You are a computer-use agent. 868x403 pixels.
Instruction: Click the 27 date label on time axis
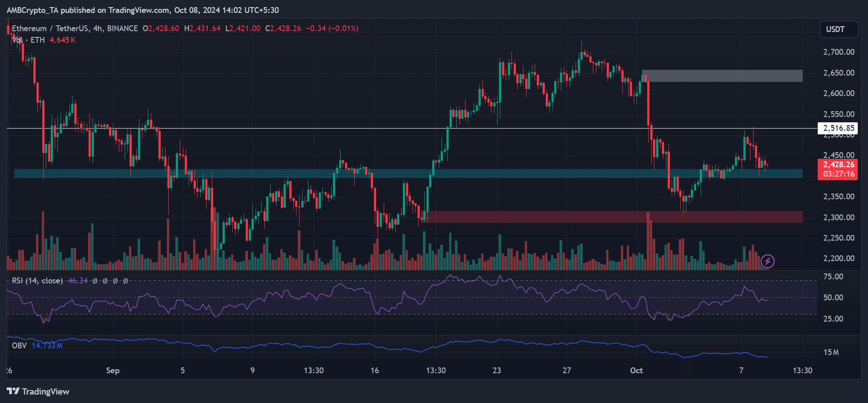(x=567, y=371)
